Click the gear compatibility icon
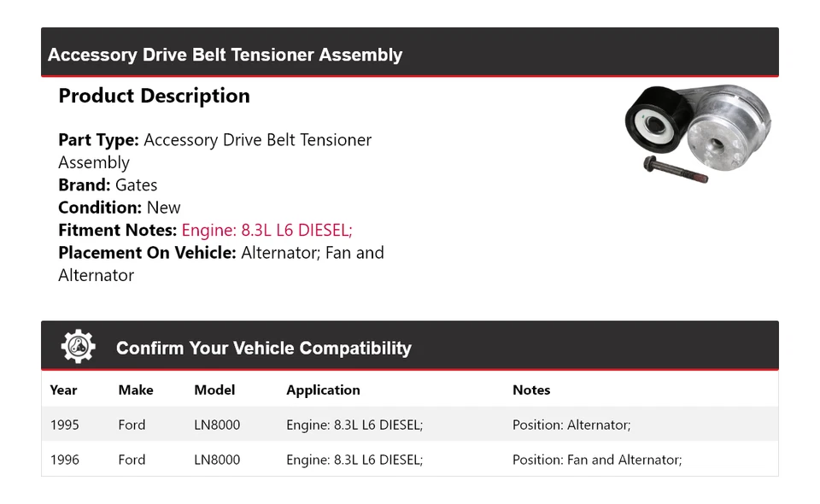Image resolution: width=820 pixels, height=504 pixels. click(78, 347)
